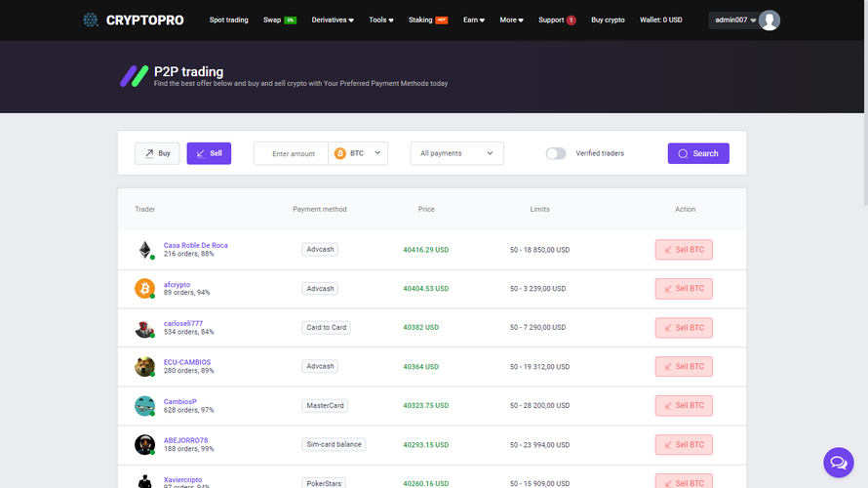
Task: Open the BTC currency dropdown
Action: tap(359, 153)
